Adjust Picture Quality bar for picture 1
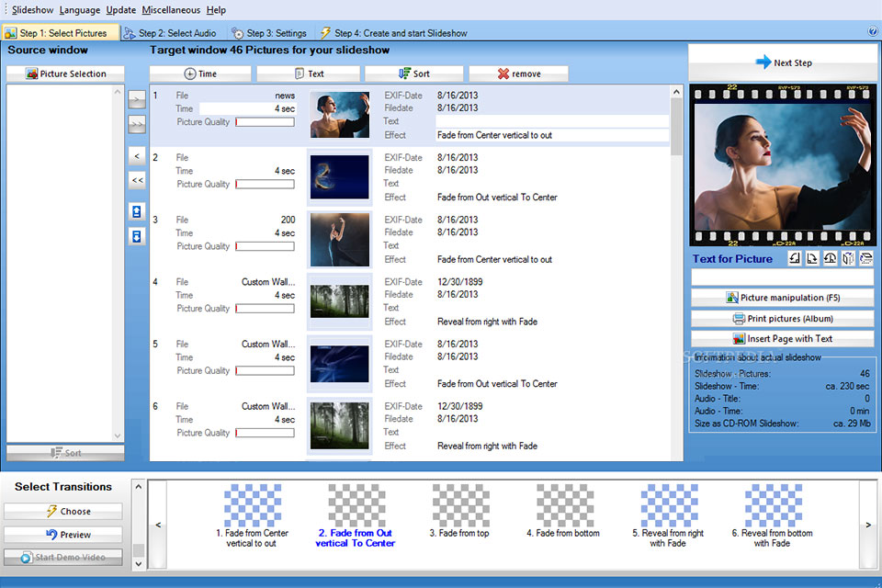The width and height of the screenshot is (882, 588). click(265, 122)
